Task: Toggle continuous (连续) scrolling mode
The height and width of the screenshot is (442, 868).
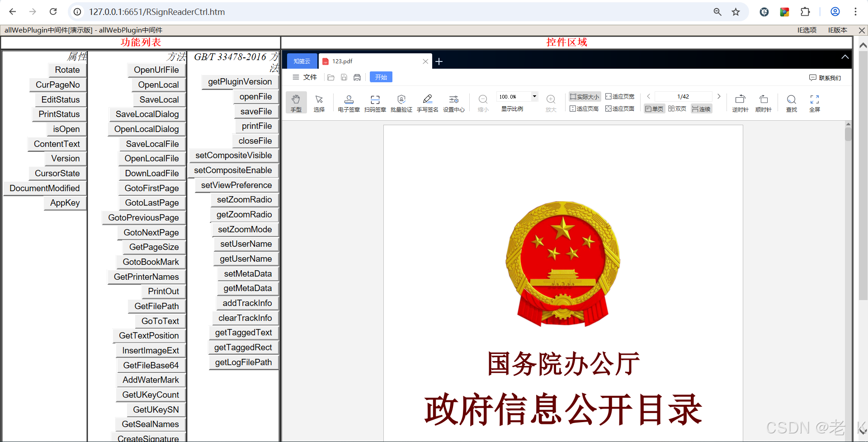Action: tap(701, 109)
